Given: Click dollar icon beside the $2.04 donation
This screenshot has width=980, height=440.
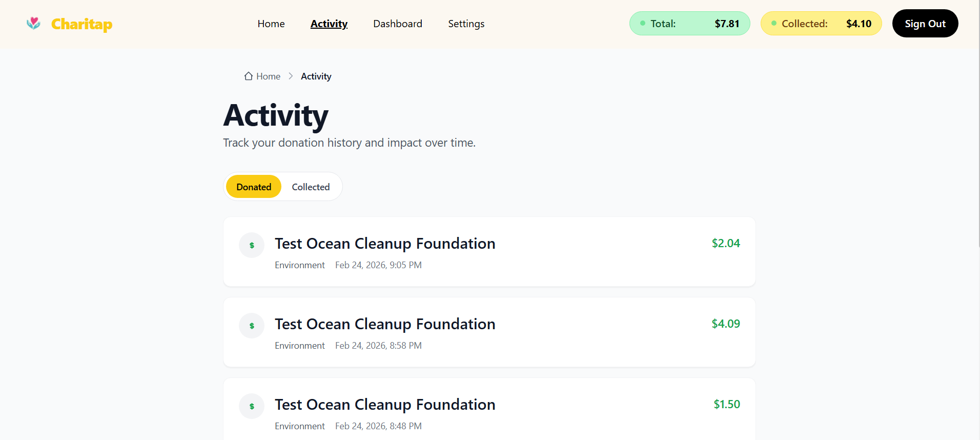Looking at the screenshot, I should [252, 245].
